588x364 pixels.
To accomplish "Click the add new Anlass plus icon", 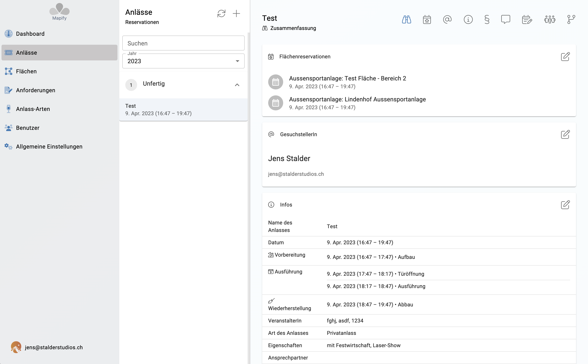I will 236,13.
